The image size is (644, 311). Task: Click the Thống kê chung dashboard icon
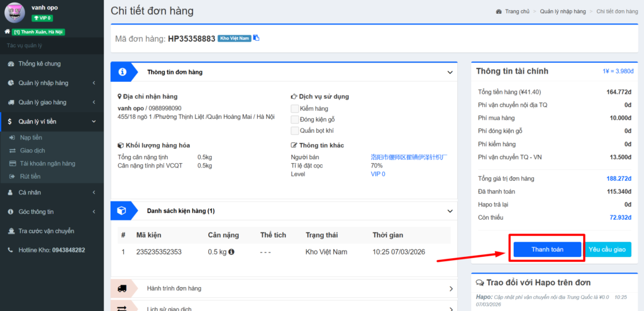pos(11,64)
